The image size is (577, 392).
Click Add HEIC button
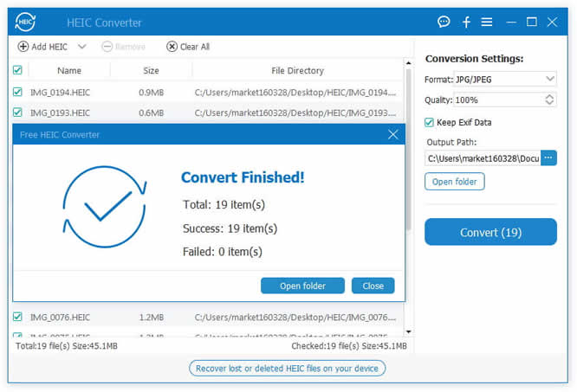42,47
